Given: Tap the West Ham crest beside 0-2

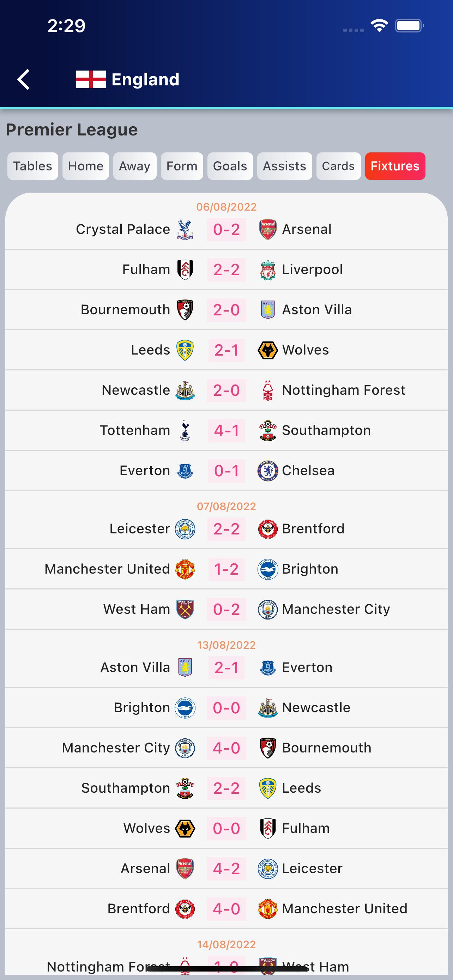Looking at the screenshot, I should click(185, 610).
